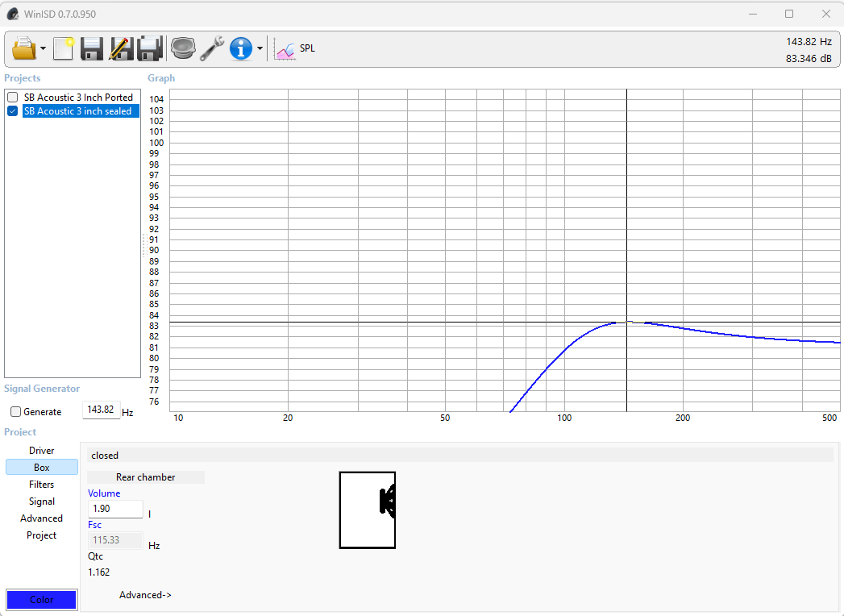Create a new project with the blank page icon
The image size is (844, 616).
[63, 48]
